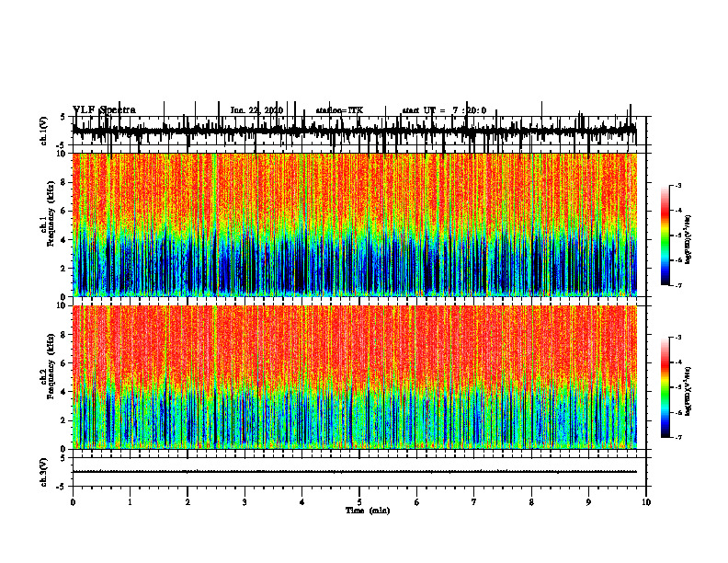
Task: Click the ch.1 frequency axis "6" tick label
Action: [x=63, y=211]
